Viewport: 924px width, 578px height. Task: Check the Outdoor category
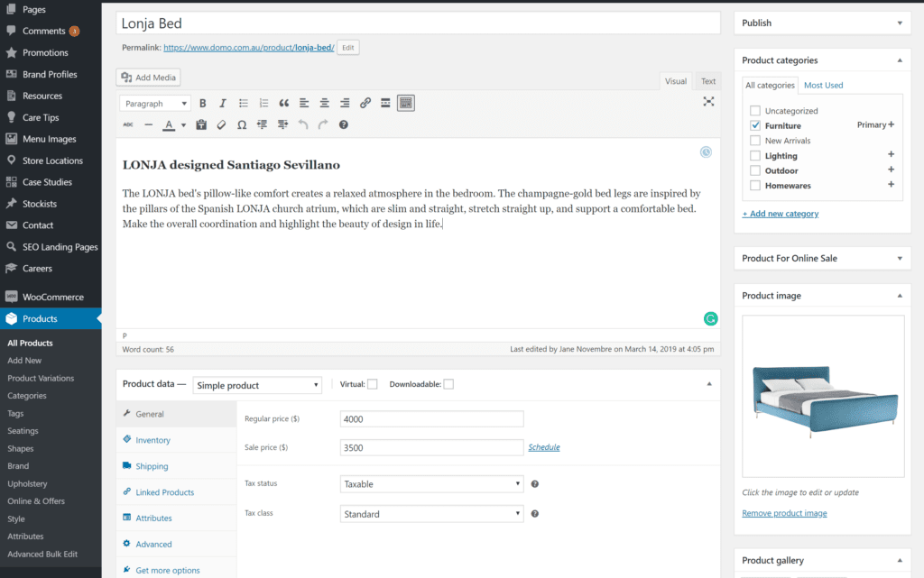click(755, 170)
